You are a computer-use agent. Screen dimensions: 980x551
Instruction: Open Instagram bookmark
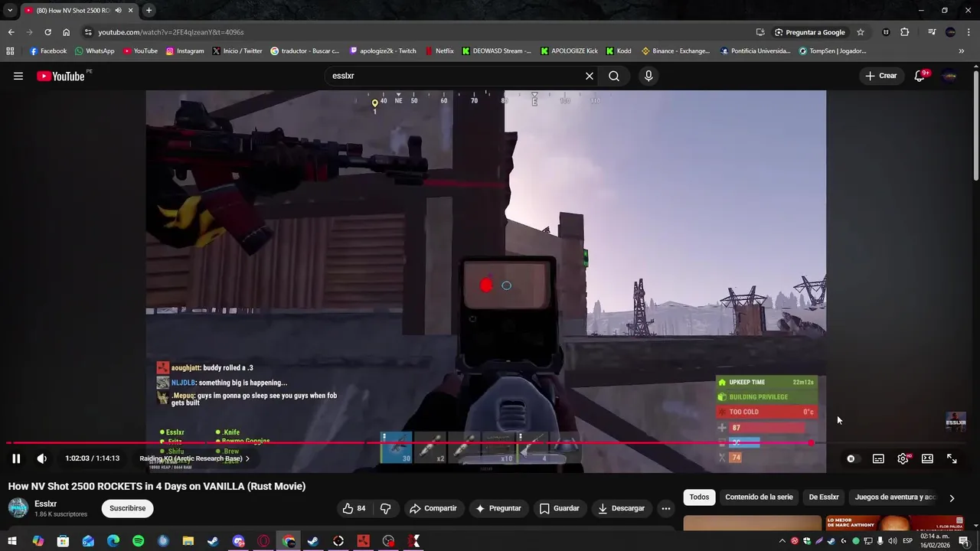[x=185, y=51]
